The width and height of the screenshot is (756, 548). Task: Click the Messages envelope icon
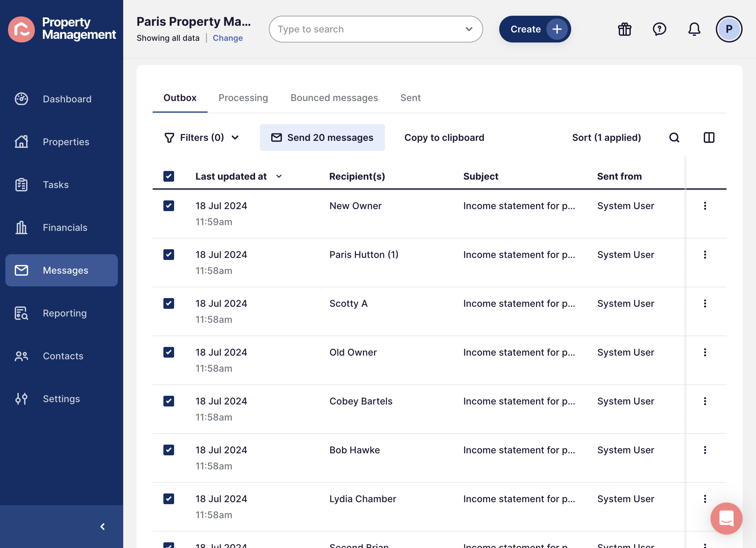[x=21, y=270]
